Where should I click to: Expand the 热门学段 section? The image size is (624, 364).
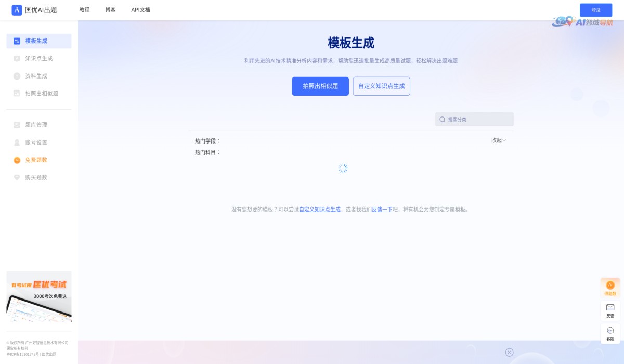pyautogui.click(x=207, y=141)
